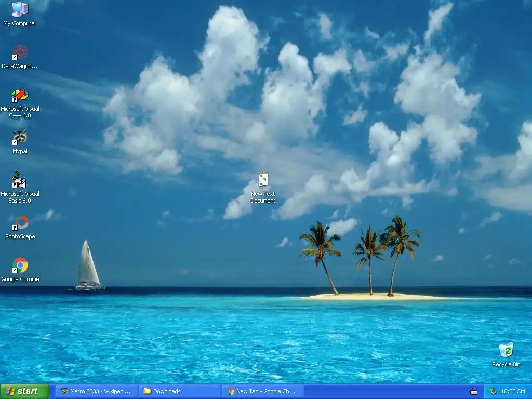Switch to New Tab Google Chrome taskbar button

click(262, 391)
